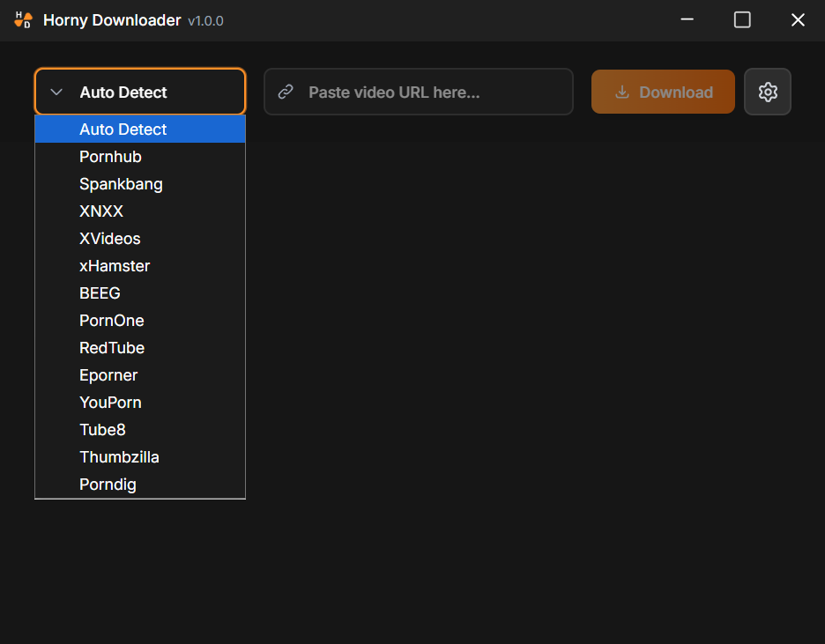
Task: Click the download arrow icon
Action: click(622, 92)
